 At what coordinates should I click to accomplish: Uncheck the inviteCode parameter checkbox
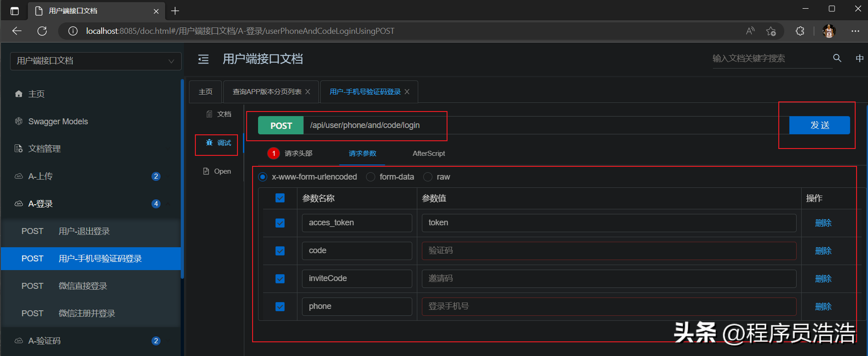point(280,279)
